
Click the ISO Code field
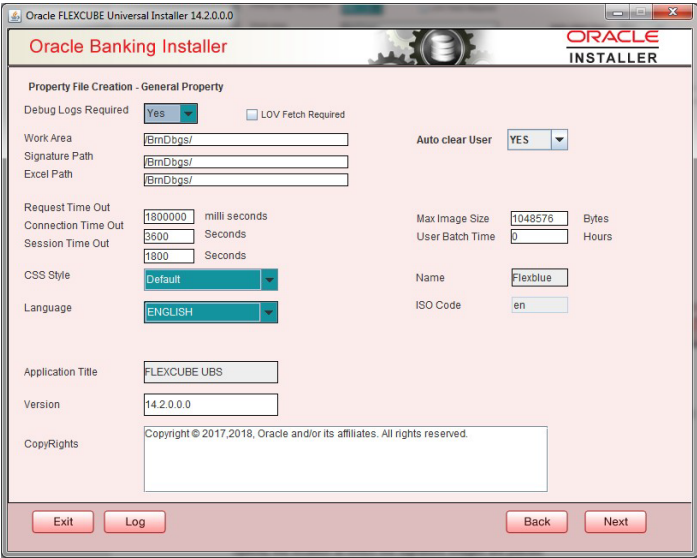coord(539,305)
